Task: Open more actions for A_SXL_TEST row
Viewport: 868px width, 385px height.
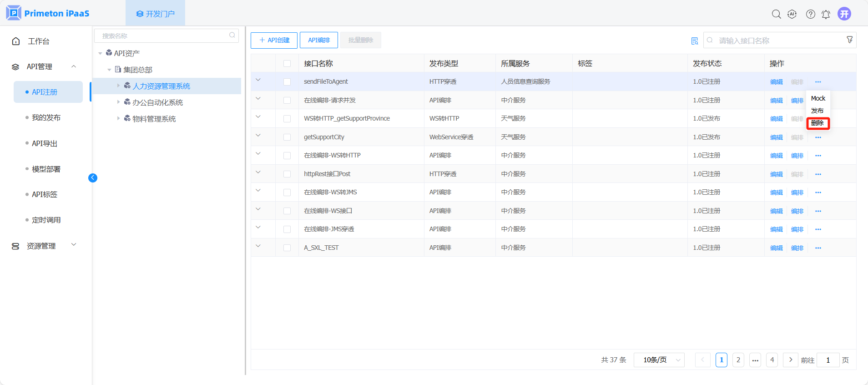Action: coord(818,248)
